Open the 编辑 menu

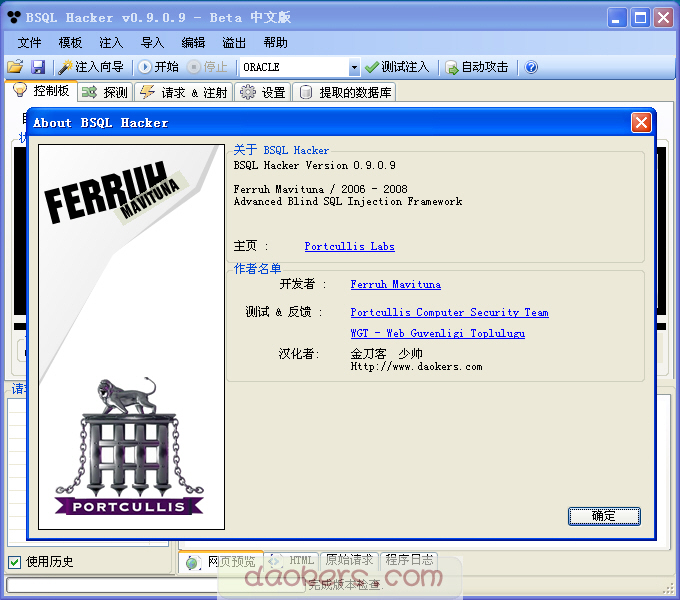pos(193,42)
